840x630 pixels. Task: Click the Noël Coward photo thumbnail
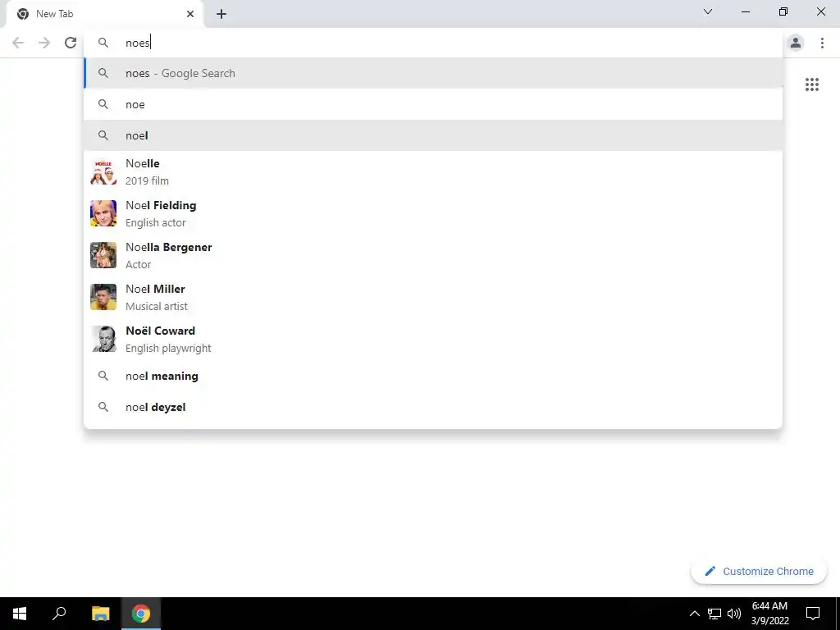tap(103, 339)
